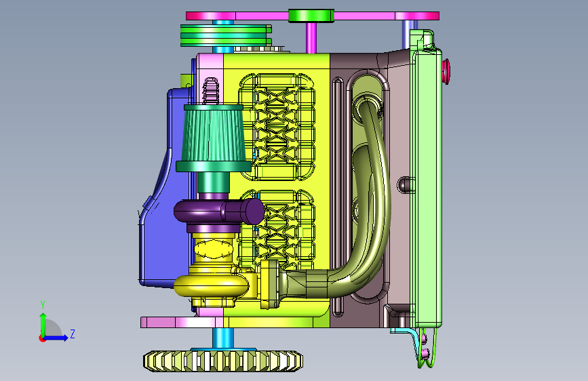The width and height of the screenshot is (588, 381).
Task: Select the magenta vertical rod under the green cap
Action: 311,37
